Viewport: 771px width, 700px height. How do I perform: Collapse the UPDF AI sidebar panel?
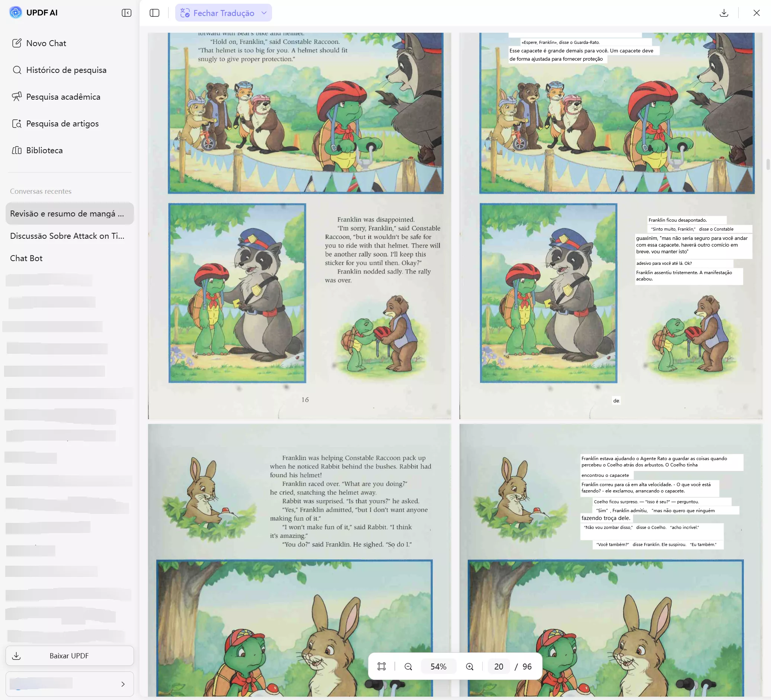[126, 13]
